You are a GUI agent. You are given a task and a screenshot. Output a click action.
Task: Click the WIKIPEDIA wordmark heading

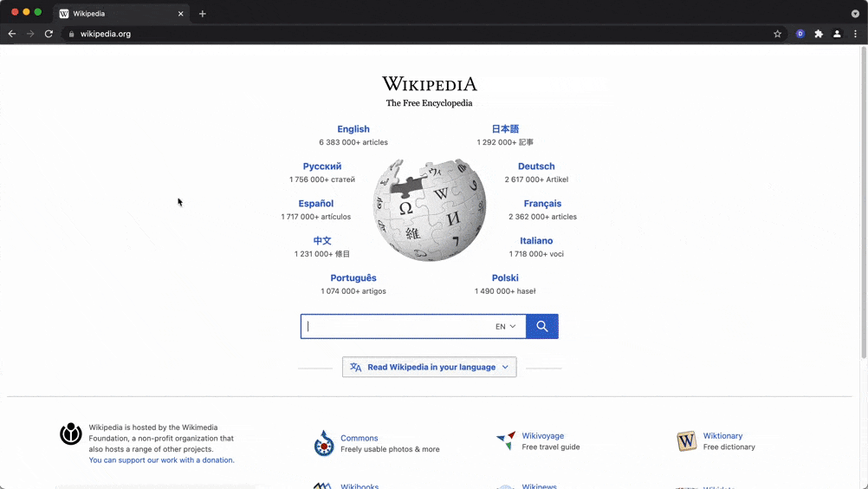pyautogui.click(x=429, y=83)
